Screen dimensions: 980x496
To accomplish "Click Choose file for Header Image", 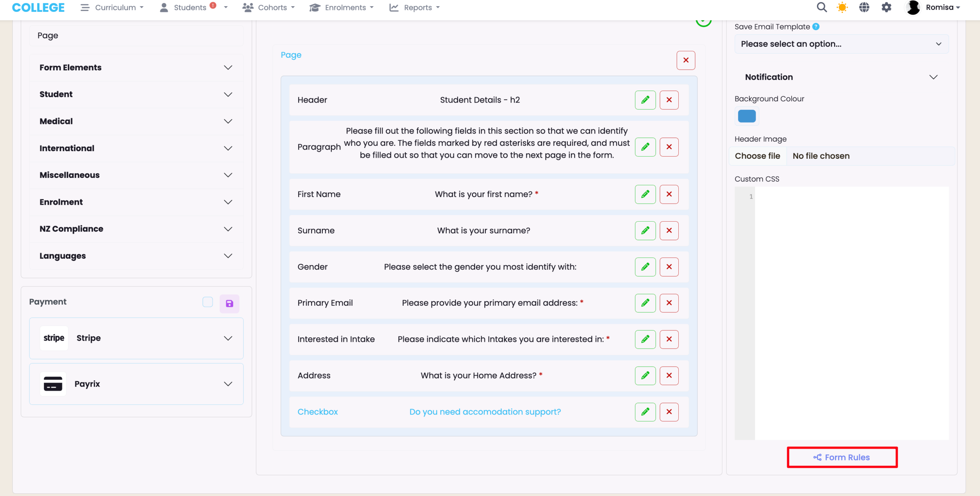I will [757, 156].
